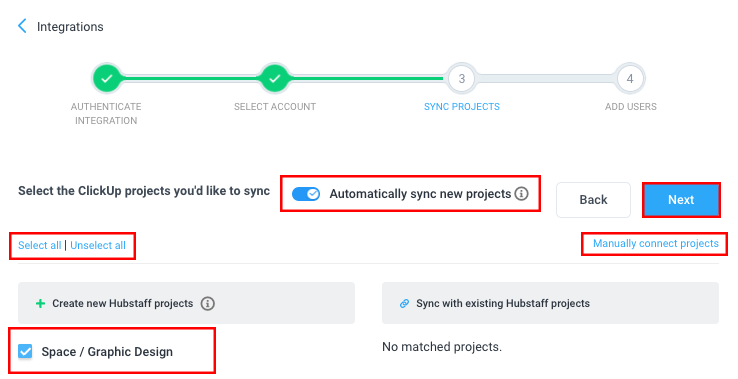Click the chain link icon for Sync with existing

pyautogui.click(x=404, y=304)
